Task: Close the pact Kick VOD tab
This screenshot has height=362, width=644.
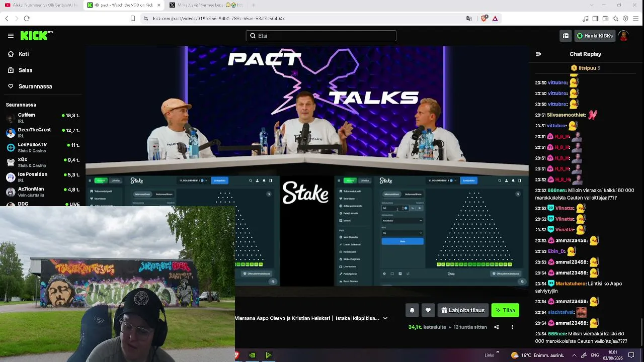Action: 158,5
